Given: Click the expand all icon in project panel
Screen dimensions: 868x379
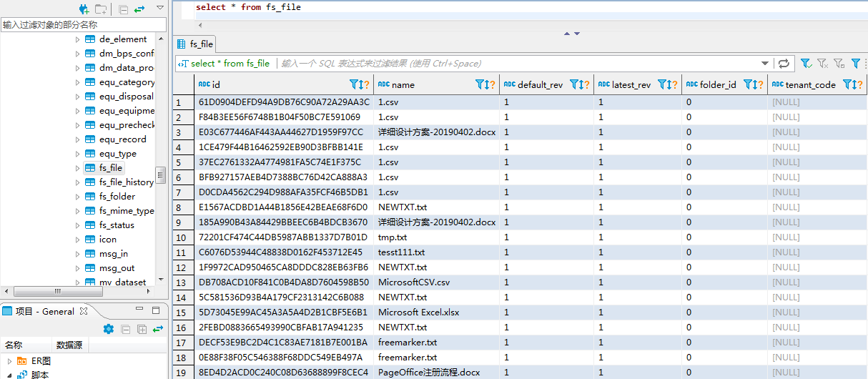Looking at the screenshot, I should 142,329.
